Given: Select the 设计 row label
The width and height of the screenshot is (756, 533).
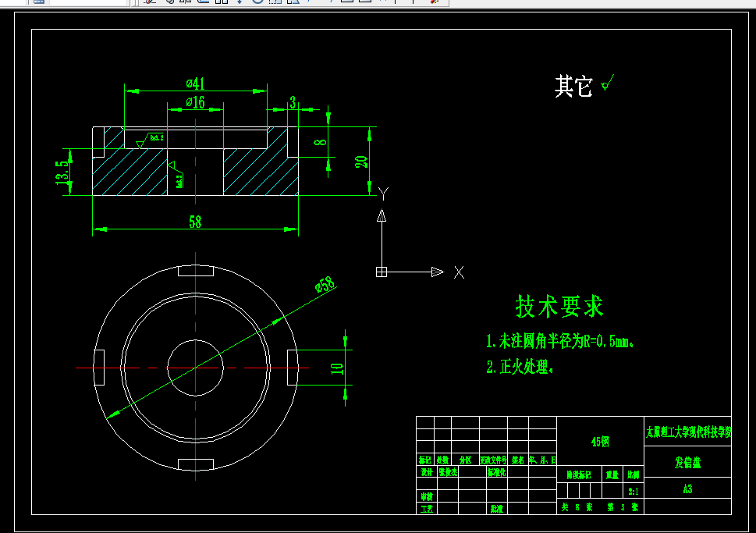Looking at the screenshot, I should [427, 472].
